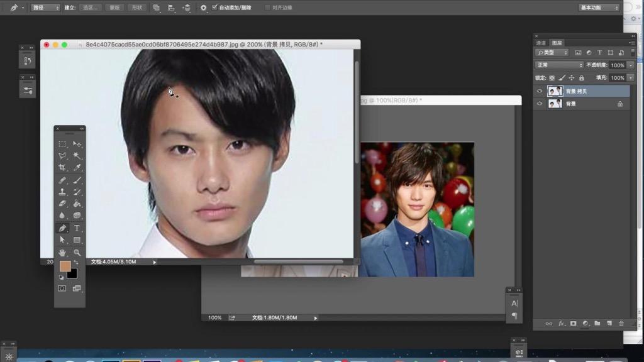Hide the 背景 拷贝 layer visibility
The width and height of the screenshot is (644, 362).
540,91
